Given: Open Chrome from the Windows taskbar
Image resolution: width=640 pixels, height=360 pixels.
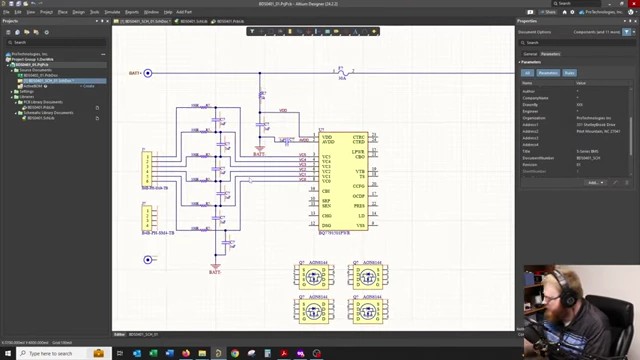Looking at the screenshot, I should pos(235,353).
